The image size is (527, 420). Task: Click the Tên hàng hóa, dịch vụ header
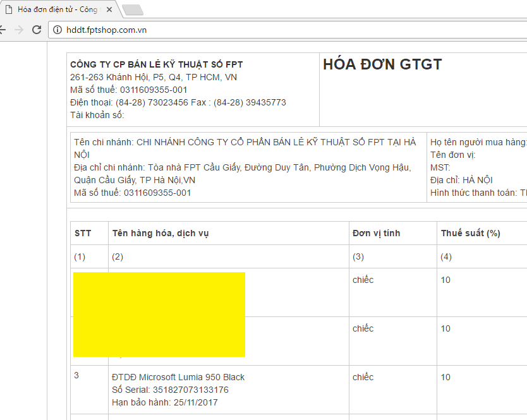point(160,233)
